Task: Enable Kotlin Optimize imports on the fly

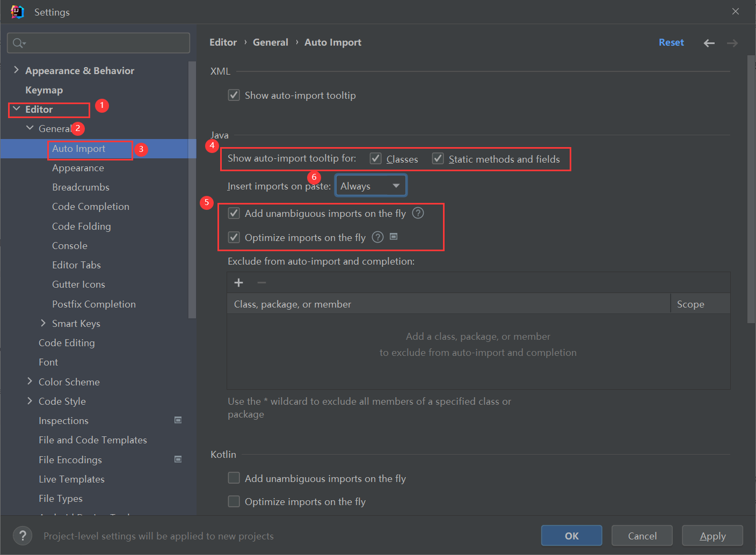Action: [x=234, y=501]
